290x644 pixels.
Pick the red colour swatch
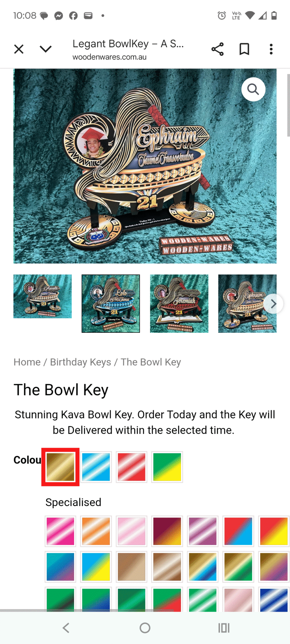point(132,467)
